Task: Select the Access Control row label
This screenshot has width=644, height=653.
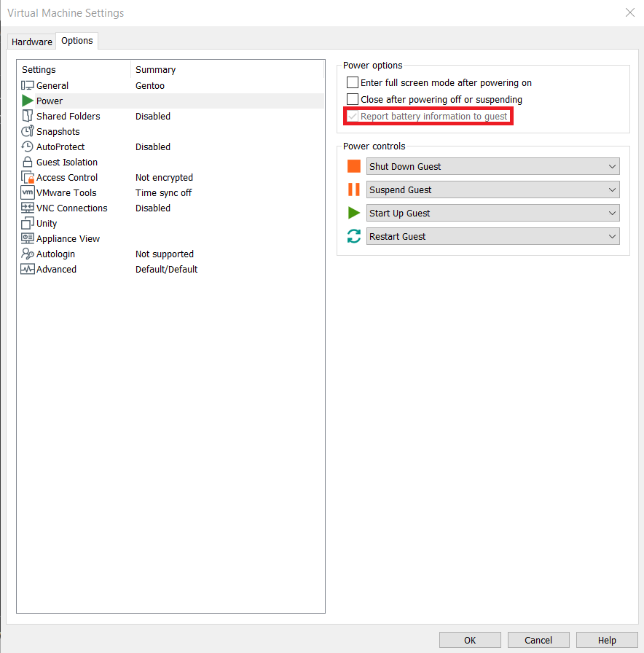Action: 67,177
